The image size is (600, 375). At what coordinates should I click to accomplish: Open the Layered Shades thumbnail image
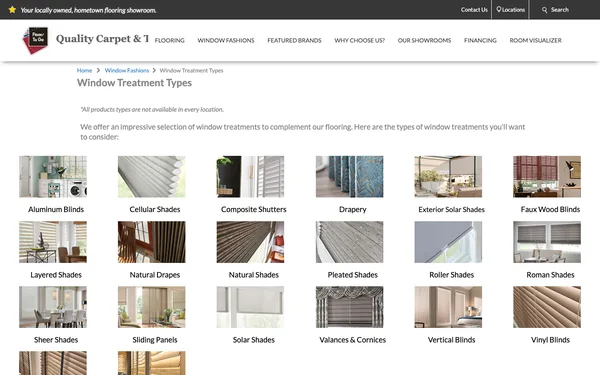tap(53, 242)
